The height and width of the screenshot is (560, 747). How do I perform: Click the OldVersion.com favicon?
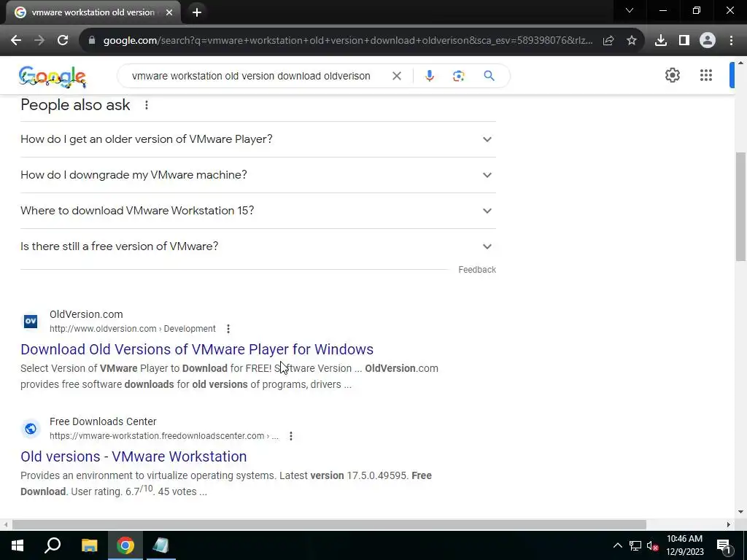pyautogui.click(x=31, y=322)
